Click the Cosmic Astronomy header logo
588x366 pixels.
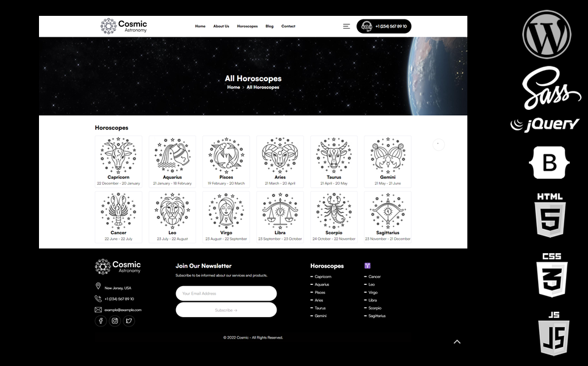coord(124,26)
